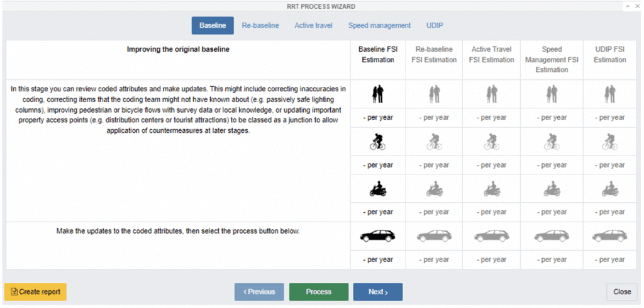Click the Previous button

[259, 292]
